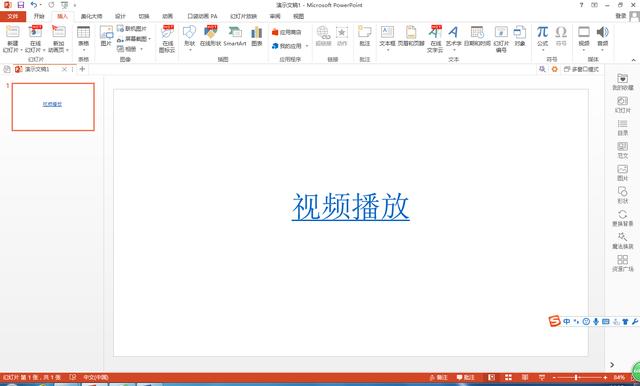
Task: Open 魔法换装 in the right sidebar
Action: tap(622, 241)
